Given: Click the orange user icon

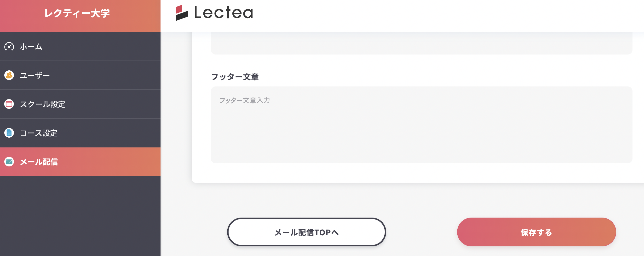Looking at the screenshot, I should coord(9,75).
